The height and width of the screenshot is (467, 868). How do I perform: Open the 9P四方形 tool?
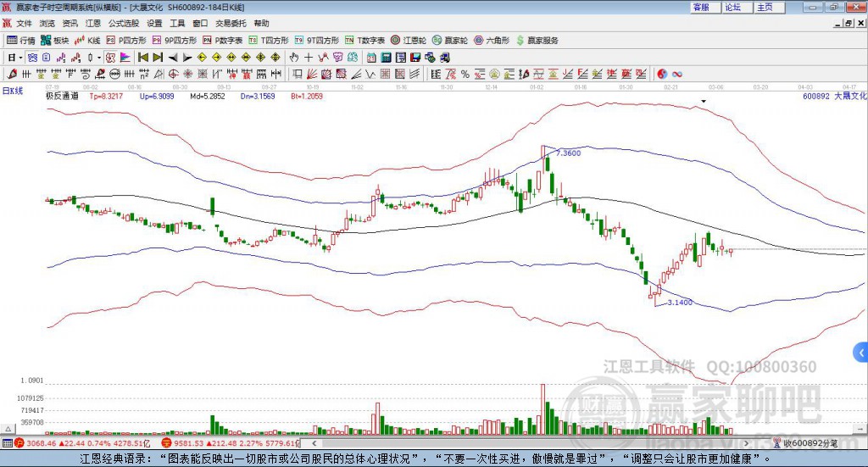coord(175,41)
